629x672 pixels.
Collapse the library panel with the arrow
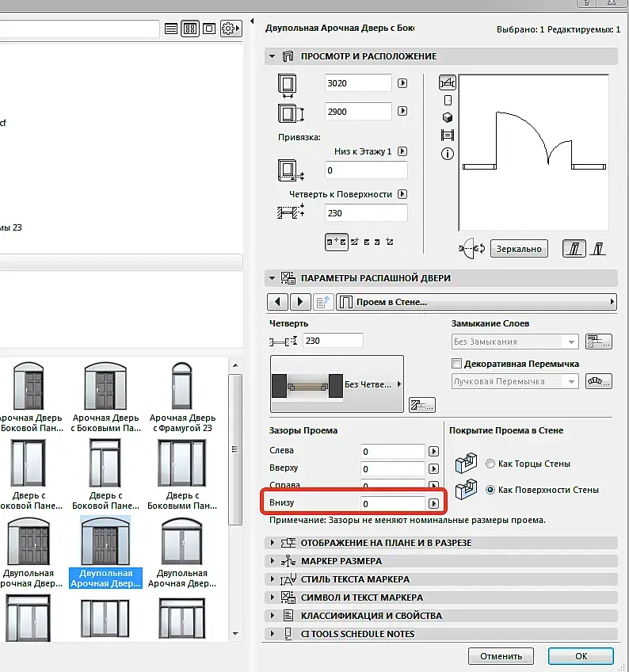tap(252, 21)
